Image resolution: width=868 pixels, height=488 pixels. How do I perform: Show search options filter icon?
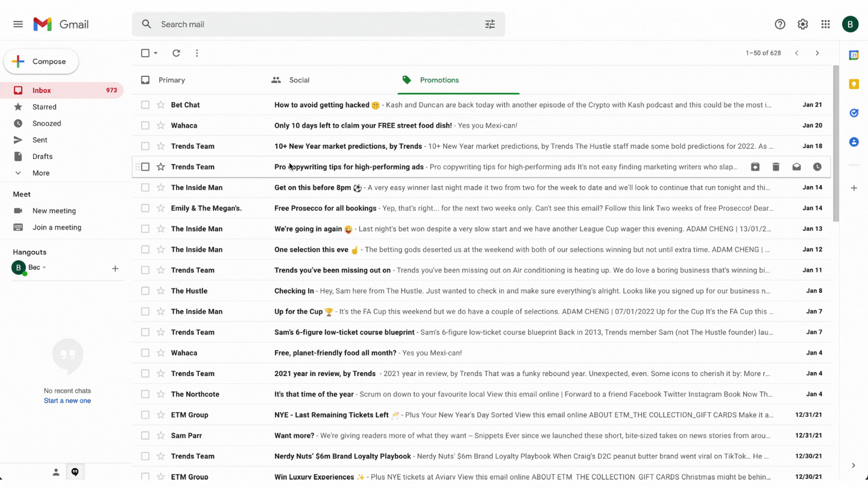(x=490, y=24)
